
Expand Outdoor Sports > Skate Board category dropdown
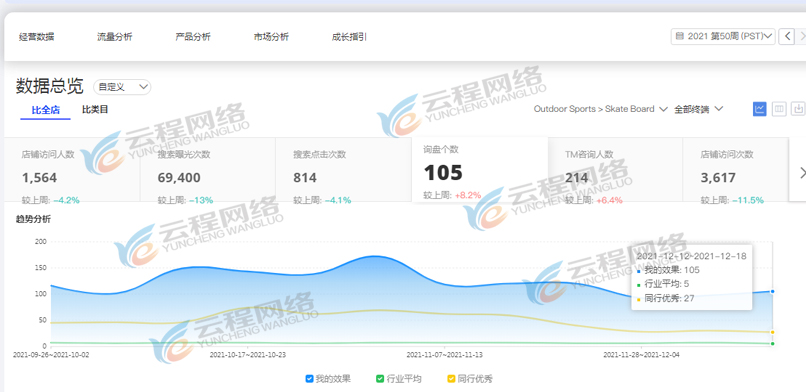click(600, 109)
